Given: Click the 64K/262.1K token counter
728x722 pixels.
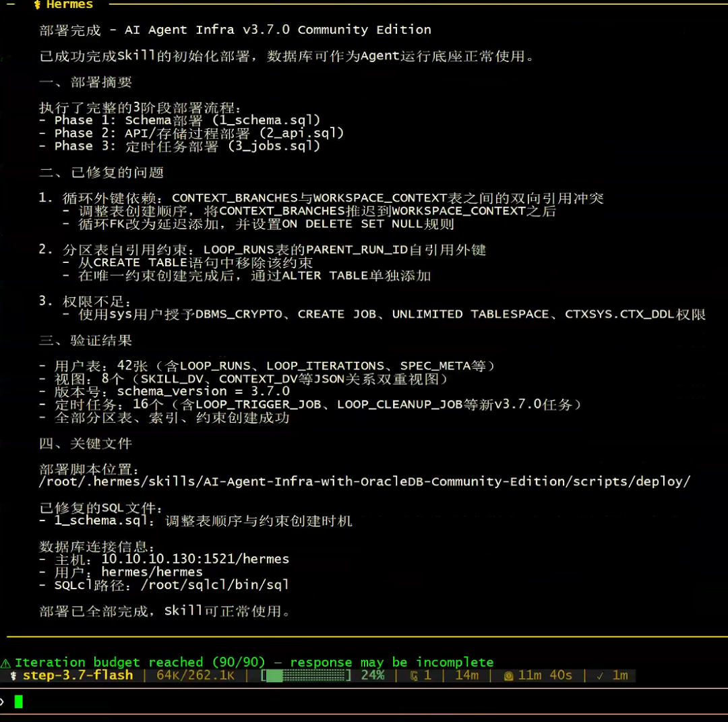Looking at the screenshot, I should [195, 675].
